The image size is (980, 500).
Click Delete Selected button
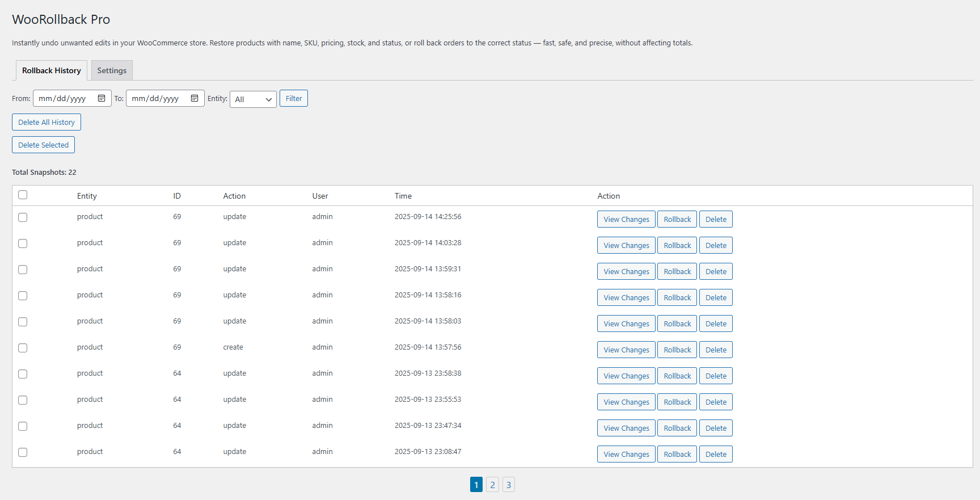pos(43,145)
